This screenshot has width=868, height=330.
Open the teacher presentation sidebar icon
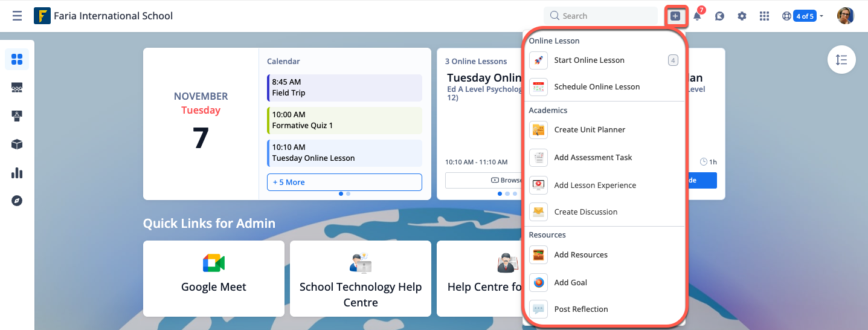click(x=17, y=115)
